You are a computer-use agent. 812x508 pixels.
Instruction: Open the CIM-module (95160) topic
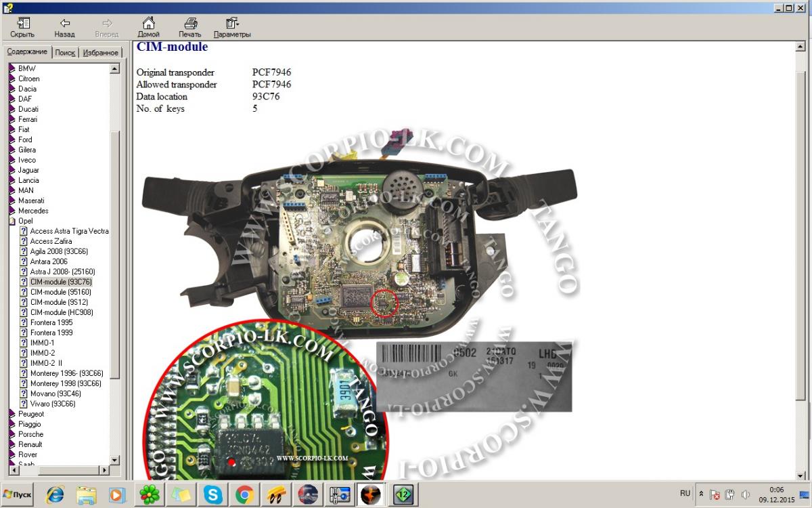(x=60, y=292)
